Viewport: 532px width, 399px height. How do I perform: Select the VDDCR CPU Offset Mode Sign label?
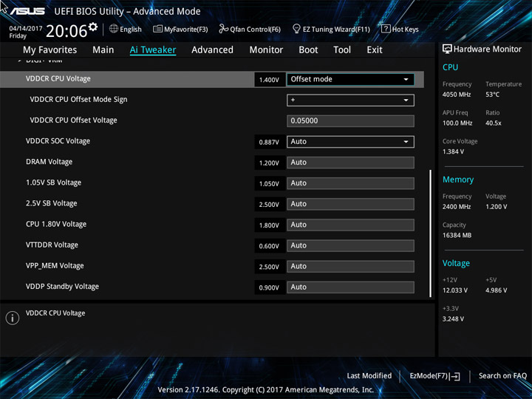(x=78, y=100)
